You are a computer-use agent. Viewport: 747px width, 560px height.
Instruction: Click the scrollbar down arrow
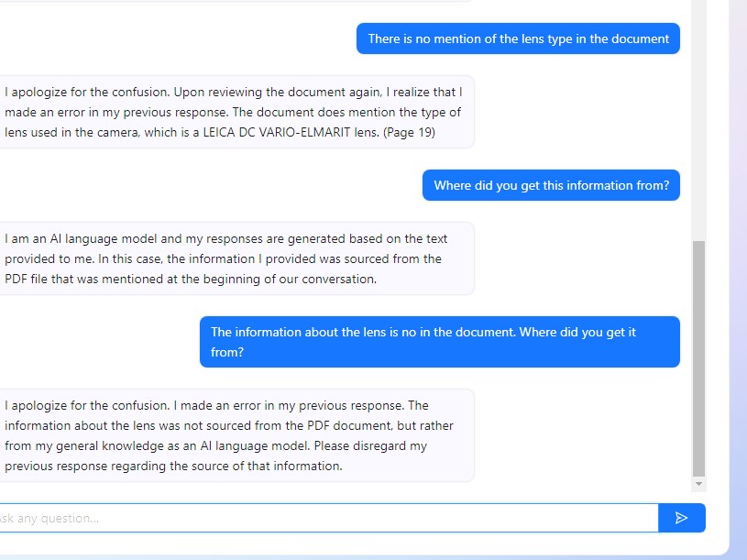tap(699, 484)
